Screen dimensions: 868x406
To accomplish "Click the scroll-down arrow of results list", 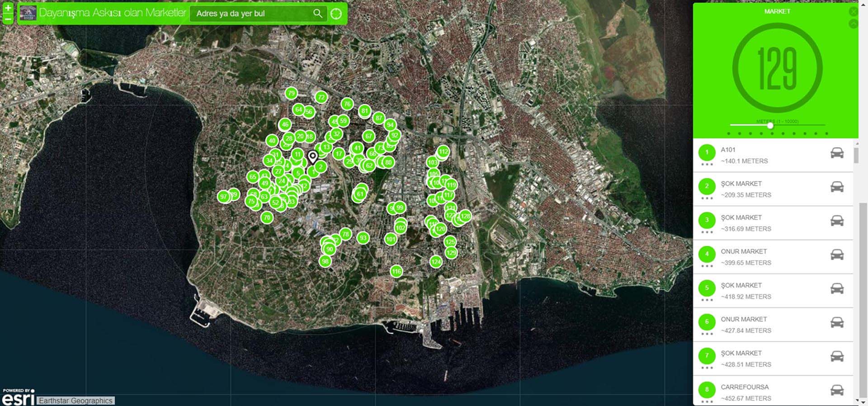I will (x=856, y=401).
